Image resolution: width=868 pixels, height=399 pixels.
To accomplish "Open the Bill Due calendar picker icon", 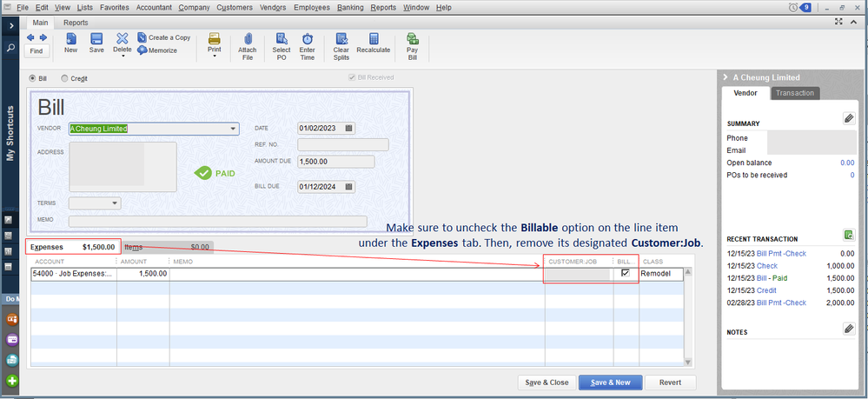I will (x=348, y=187).
